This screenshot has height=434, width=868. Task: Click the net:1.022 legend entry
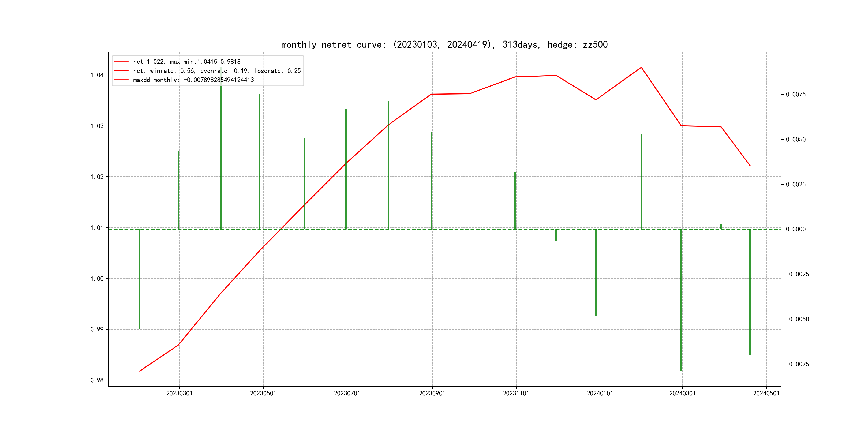187,62
